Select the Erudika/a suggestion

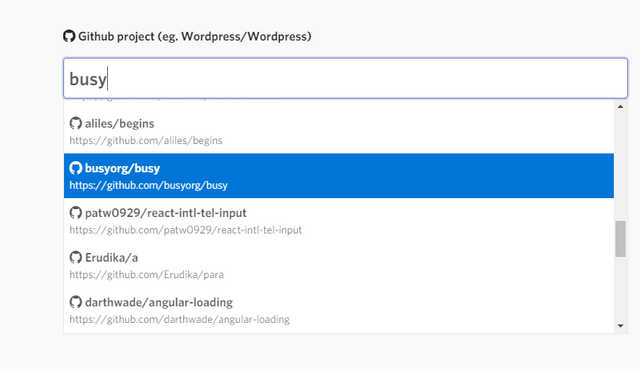point(339,265)
